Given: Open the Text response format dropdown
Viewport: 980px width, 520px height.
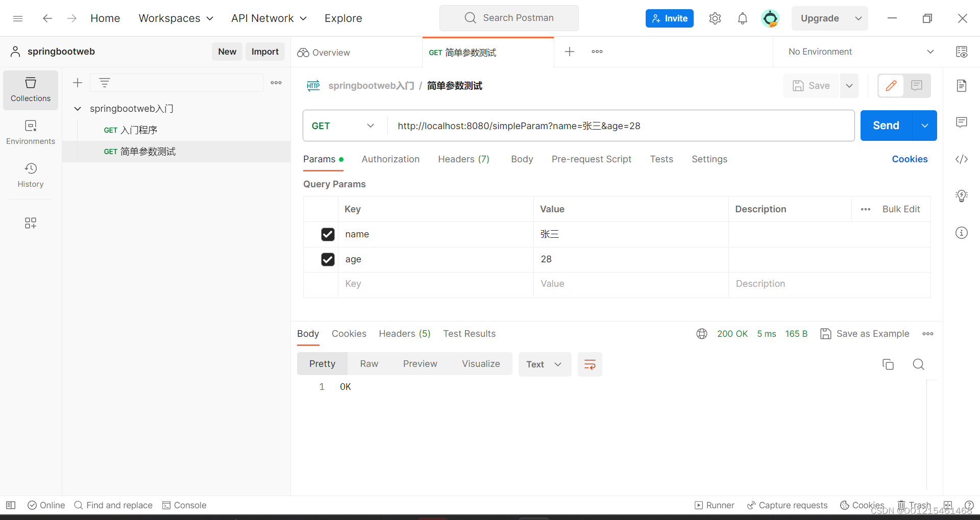Looking at the screenshot, I should [x=545, y=364].
